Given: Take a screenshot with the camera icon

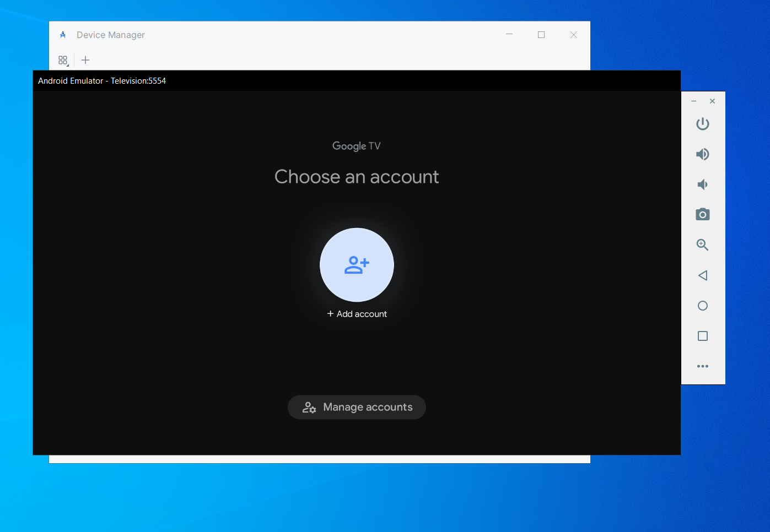Looking at the screenshot, I should coord(702,214).
